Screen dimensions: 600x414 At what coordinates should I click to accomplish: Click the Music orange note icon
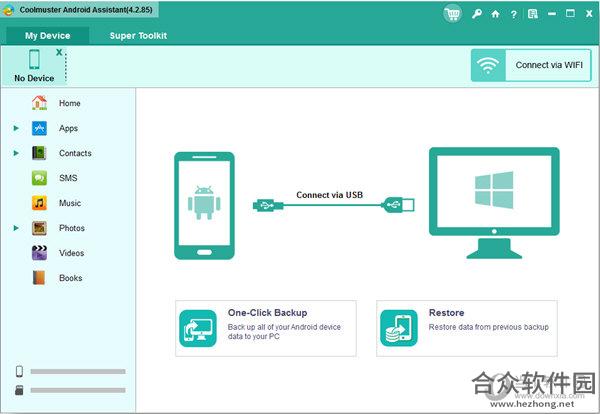39,203
